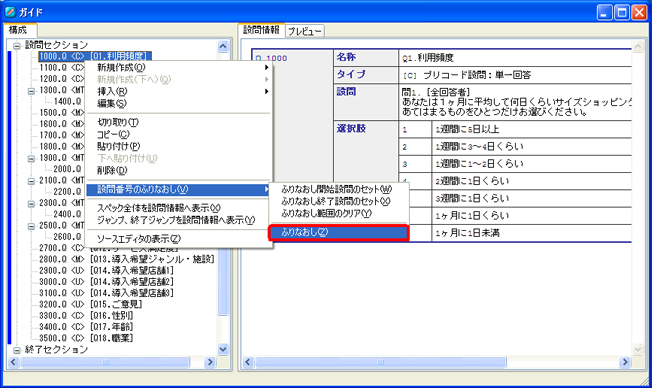The image size is (652, 388).
Task: Click tree panel horizontal scrollbar thumb
Action: (105, 362)
